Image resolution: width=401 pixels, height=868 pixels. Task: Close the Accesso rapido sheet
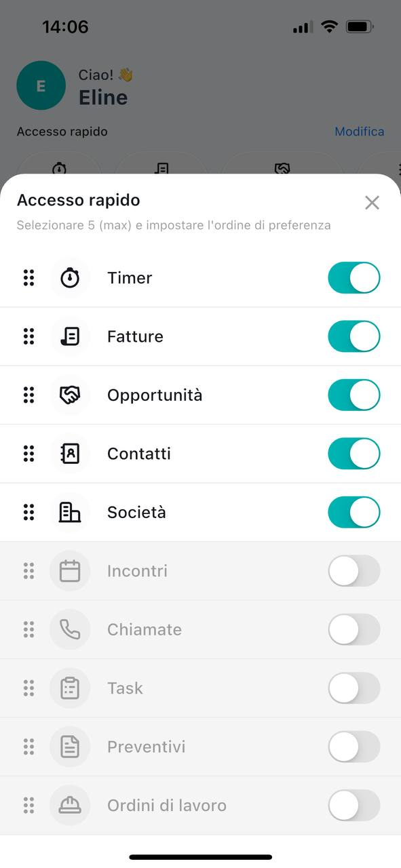(x=372, y=203)
